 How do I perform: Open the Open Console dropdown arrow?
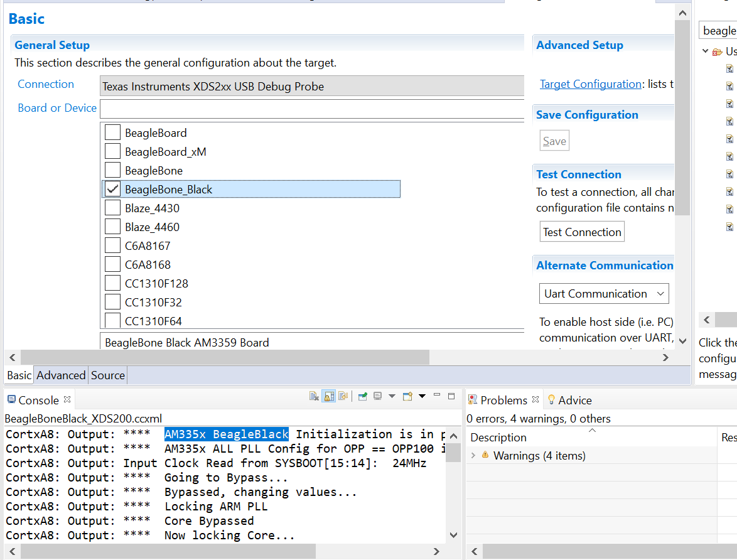point(422,396)
